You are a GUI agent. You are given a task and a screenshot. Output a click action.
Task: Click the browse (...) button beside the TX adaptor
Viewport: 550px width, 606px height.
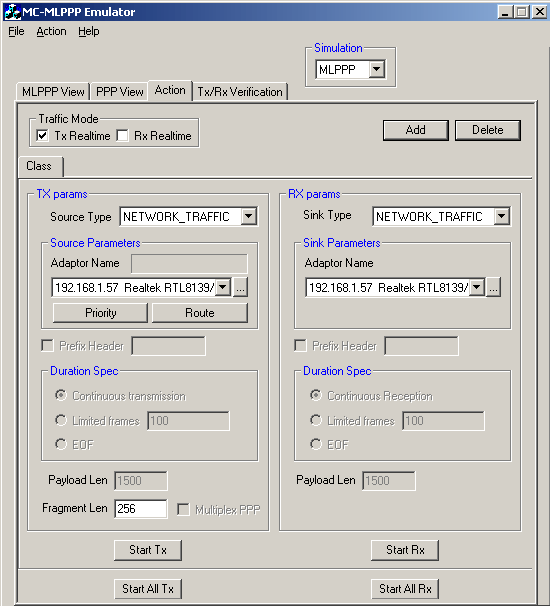pyautogui.click(x=240, y=288)
